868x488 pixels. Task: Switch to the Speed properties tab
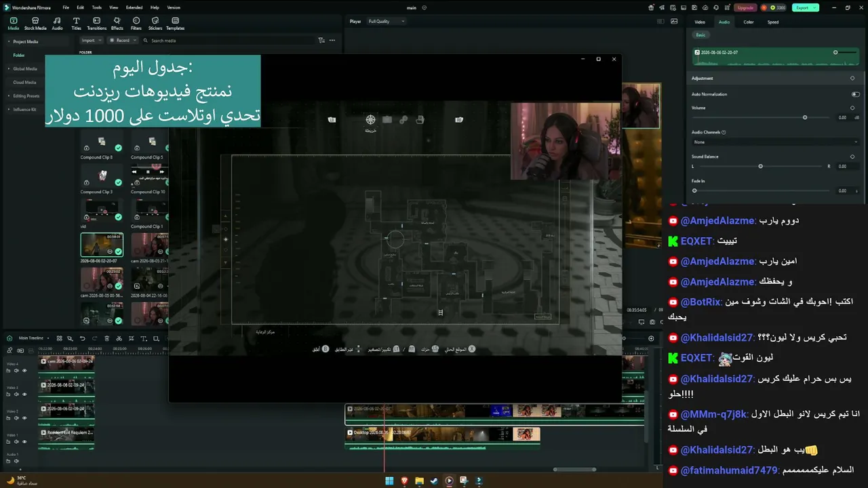[773, 22]
